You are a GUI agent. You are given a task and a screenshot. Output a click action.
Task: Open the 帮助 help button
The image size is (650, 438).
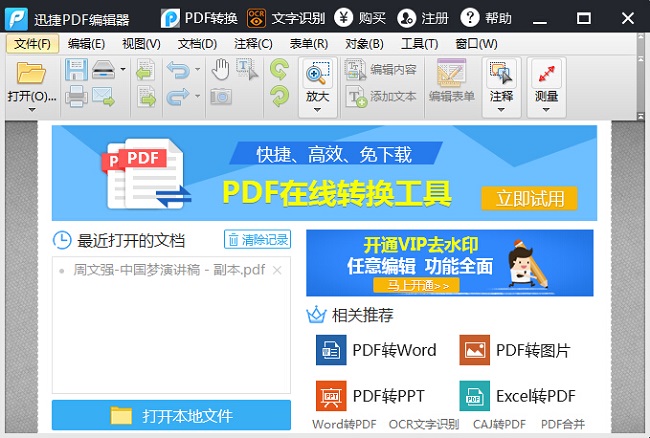486,18
